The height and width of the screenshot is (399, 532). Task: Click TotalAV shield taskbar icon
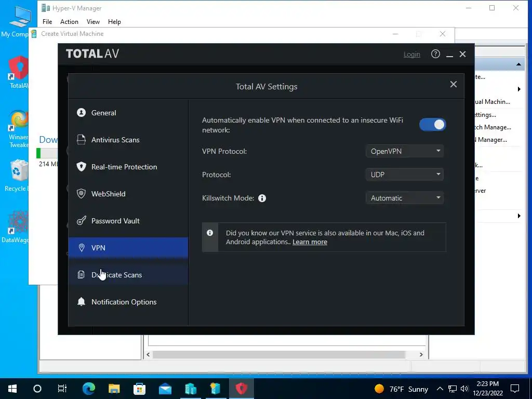pyautogui.click(x=241, y=389)
